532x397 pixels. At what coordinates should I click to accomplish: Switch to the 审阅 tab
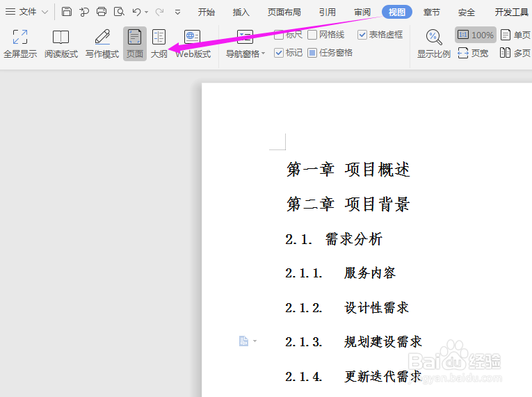click(x=362, y=13)
